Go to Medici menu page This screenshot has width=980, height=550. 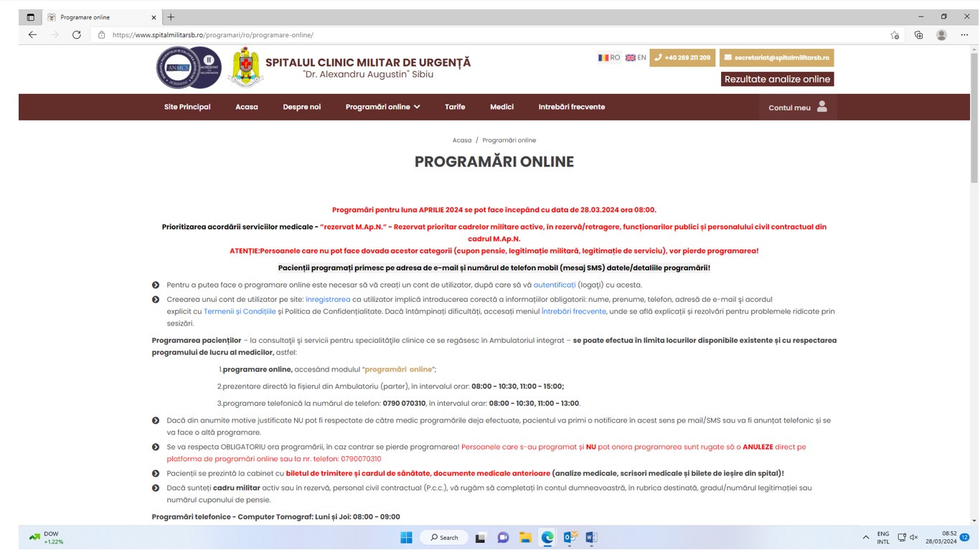[x=501, y=107]
